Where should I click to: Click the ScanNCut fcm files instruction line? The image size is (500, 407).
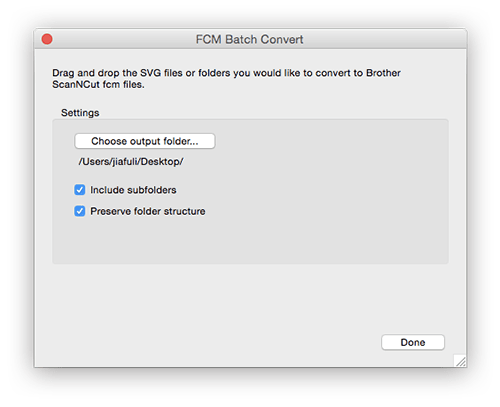(98, 85)
